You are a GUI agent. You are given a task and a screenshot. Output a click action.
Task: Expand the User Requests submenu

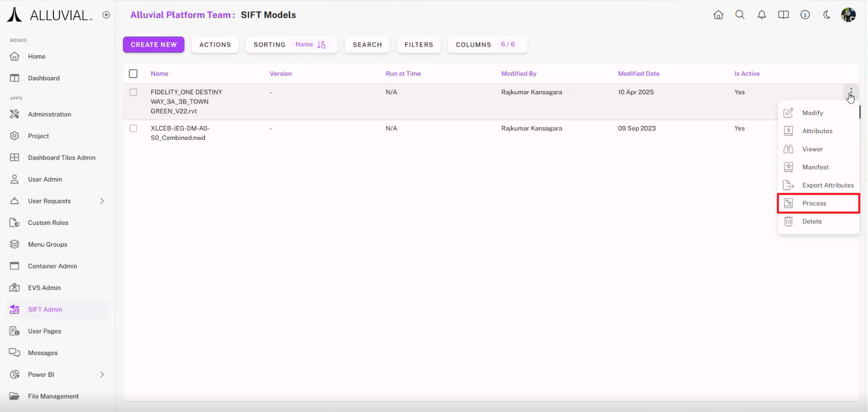[x=102, y=201]
